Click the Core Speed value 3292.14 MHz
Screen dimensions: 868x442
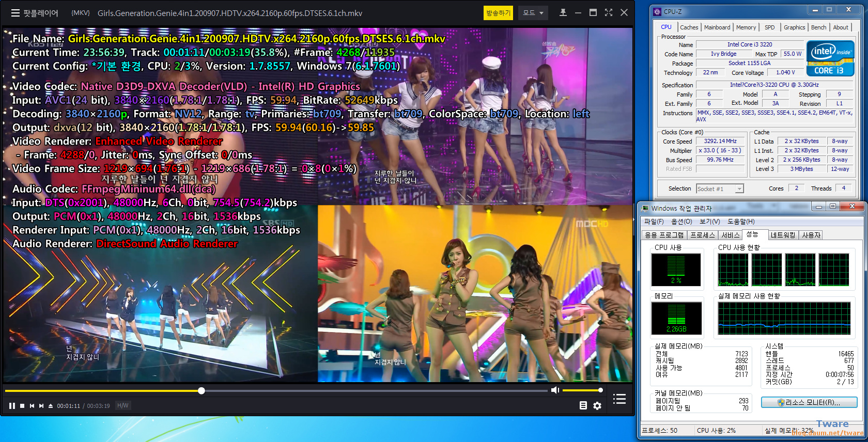coord(720,141)
